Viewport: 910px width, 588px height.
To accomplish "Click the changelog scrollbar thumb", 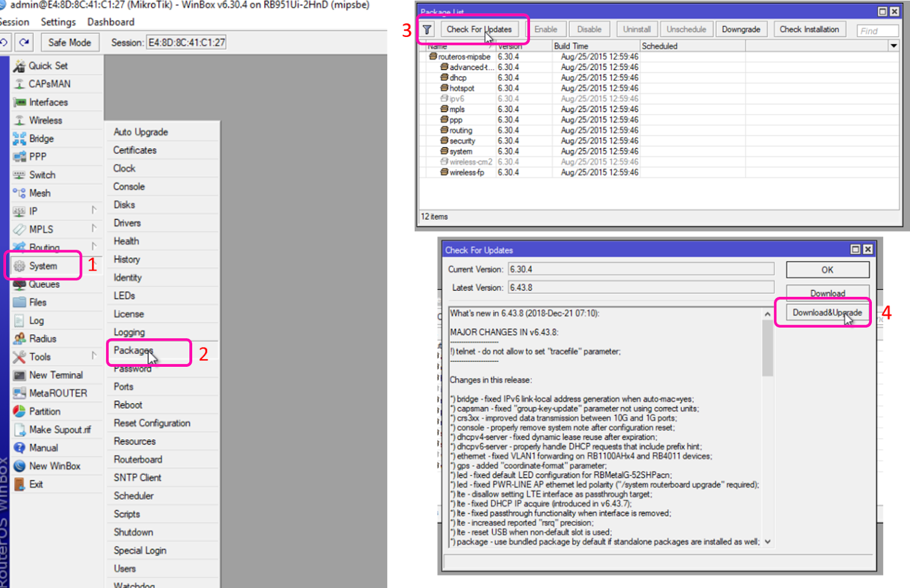I will pos(767,348).
